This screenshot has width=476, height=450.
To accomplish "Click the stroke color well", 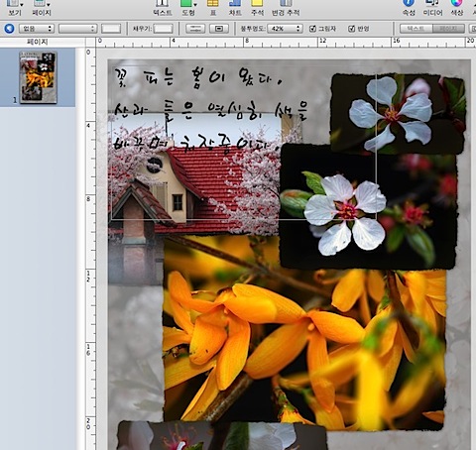I will pyautogui.click(x=111, y=29).
